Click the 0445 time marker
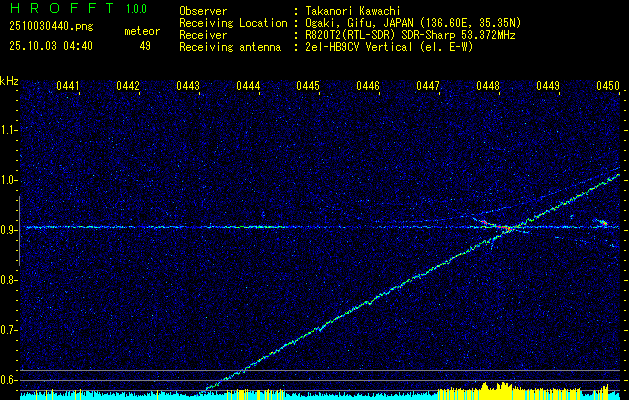This screenshot has width=629, height=400. tap(308, 86)
